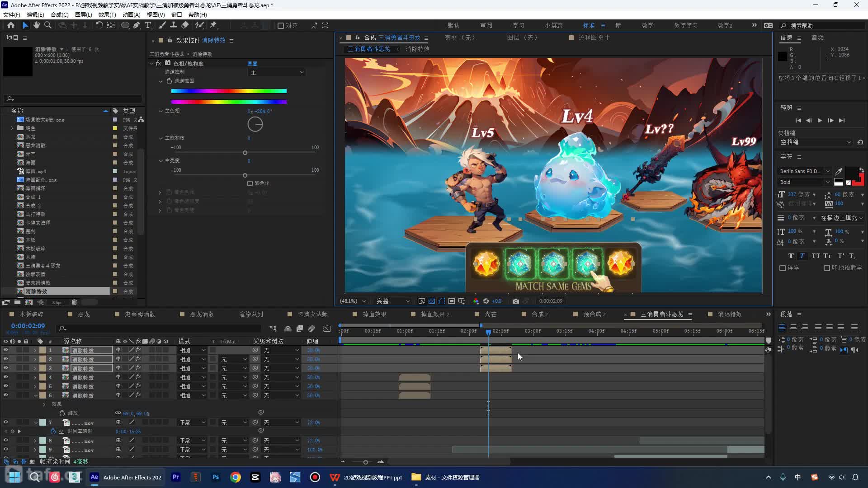Enable motion blur for timeline

point(311,328)
